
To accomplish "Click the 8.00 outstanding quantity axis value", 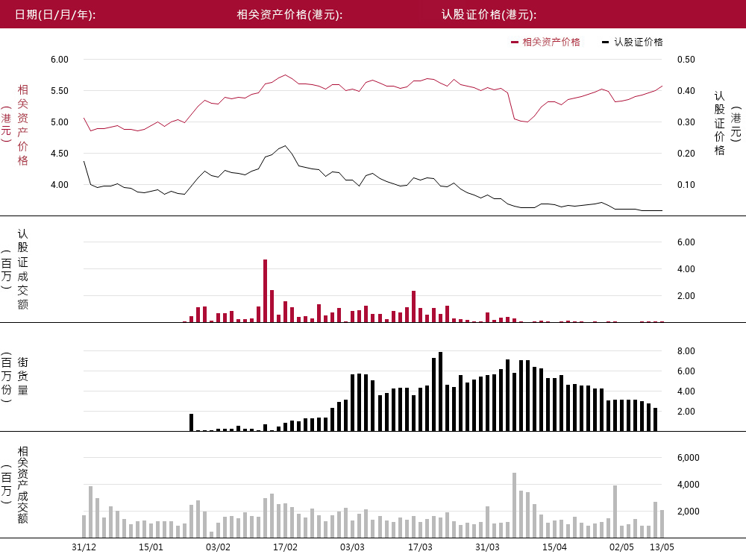I will tap(686, 351).
